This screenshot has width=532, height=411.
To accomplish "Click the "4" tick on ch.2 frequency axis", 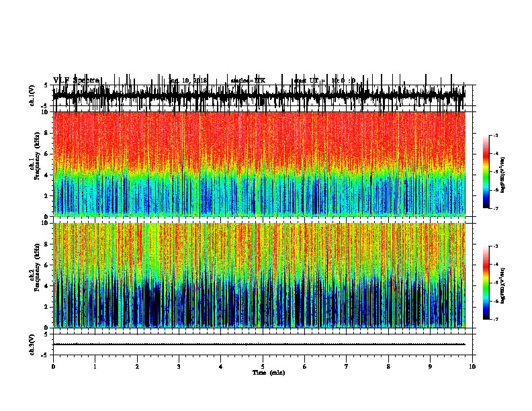I will (x=46, y=286).
